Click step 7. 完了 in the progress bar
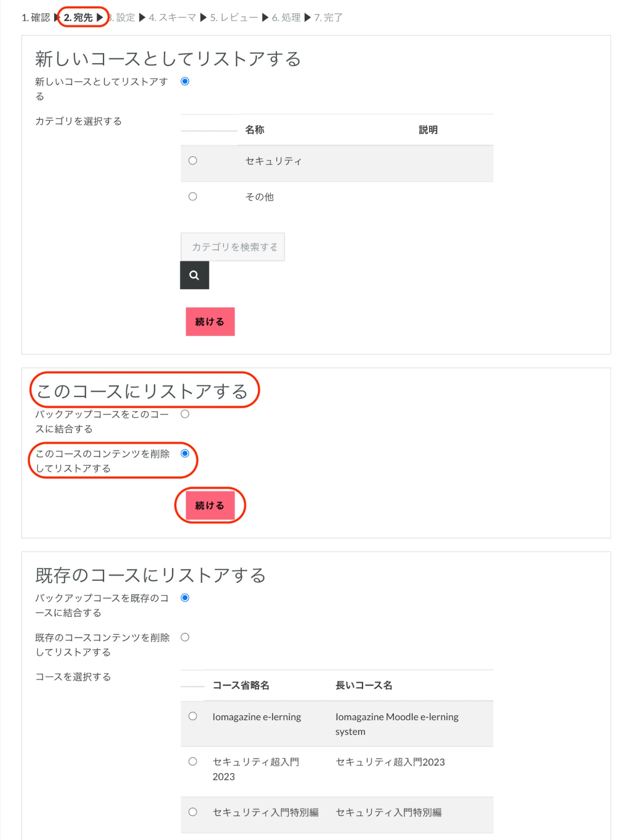Image resolution: width=629 pixels, height=840 pixels. 328,18
